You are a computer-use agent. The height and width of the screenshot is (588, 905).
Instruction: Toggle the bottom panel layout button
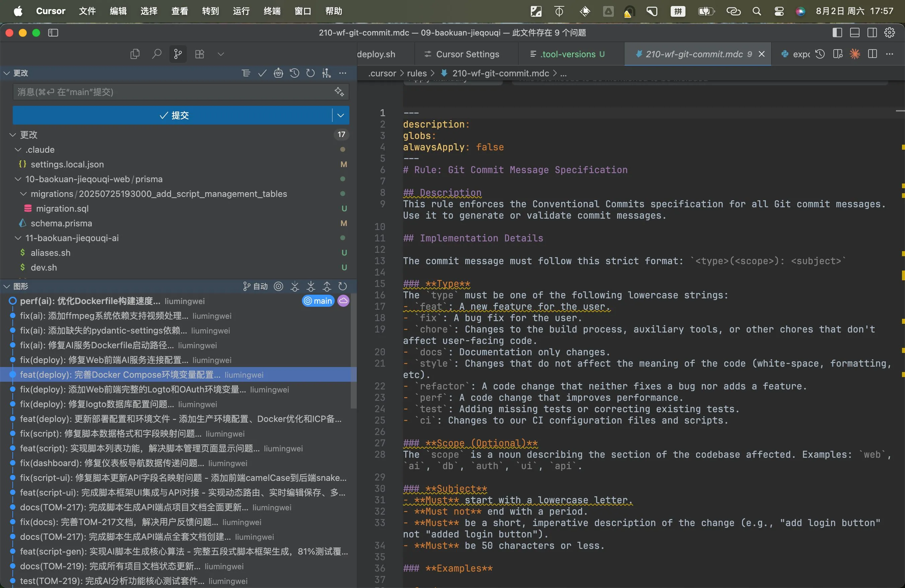[854, 33]
